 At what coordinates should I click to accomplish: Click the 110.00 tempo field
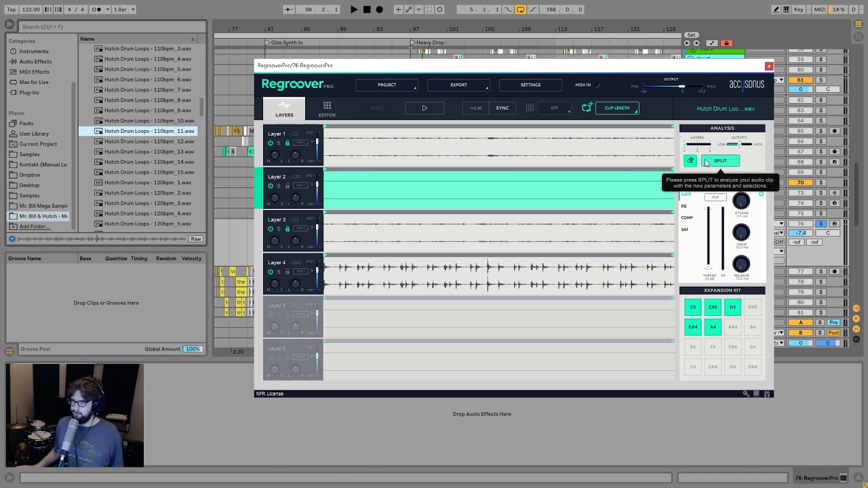[x=476, y=108]
